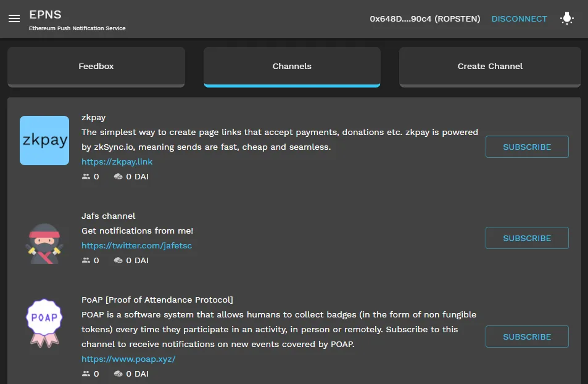Subscribe to the zkpay channel

[527, 147]
